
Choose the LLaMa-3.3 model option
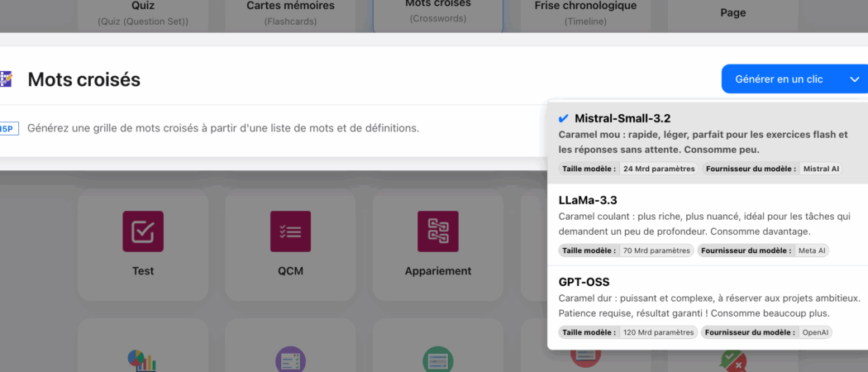coord(588,200)
